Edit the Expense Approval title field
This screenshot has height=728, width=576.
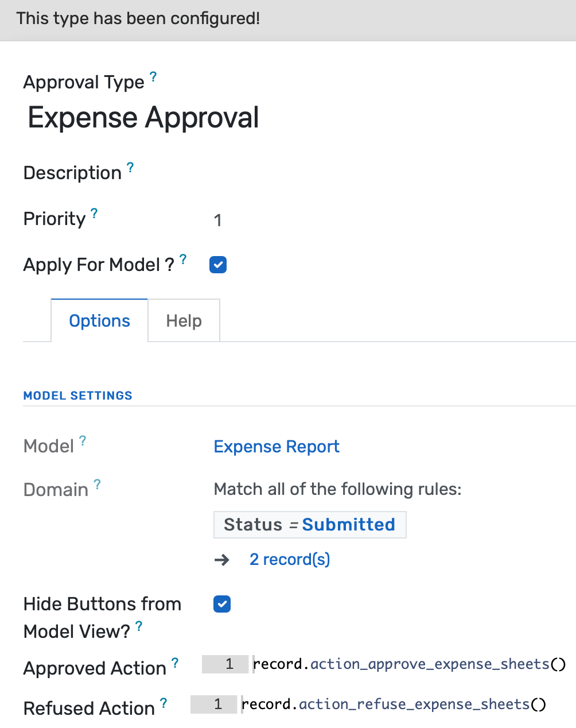pyautogui.click(x=143, y=118)
